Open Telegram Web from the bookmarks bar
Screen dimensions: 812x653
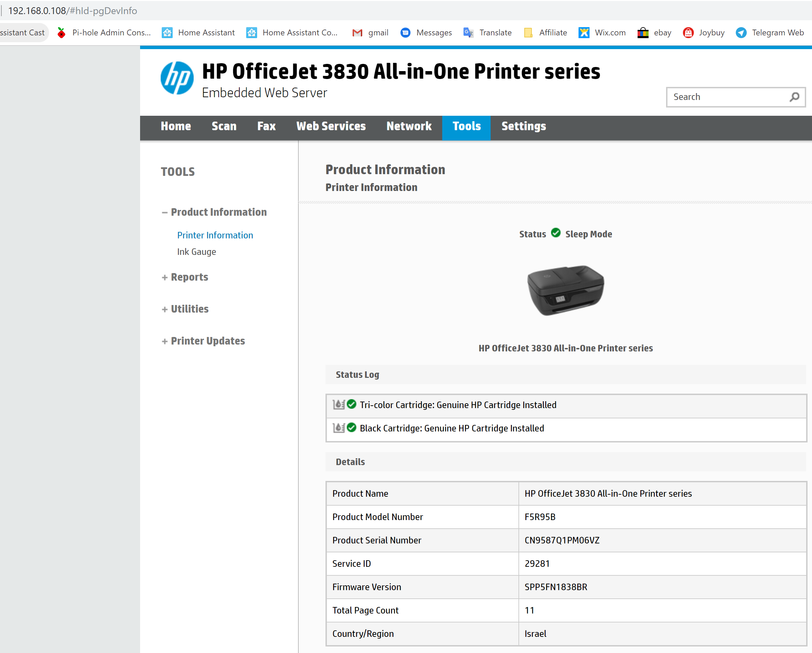(769, 33)
